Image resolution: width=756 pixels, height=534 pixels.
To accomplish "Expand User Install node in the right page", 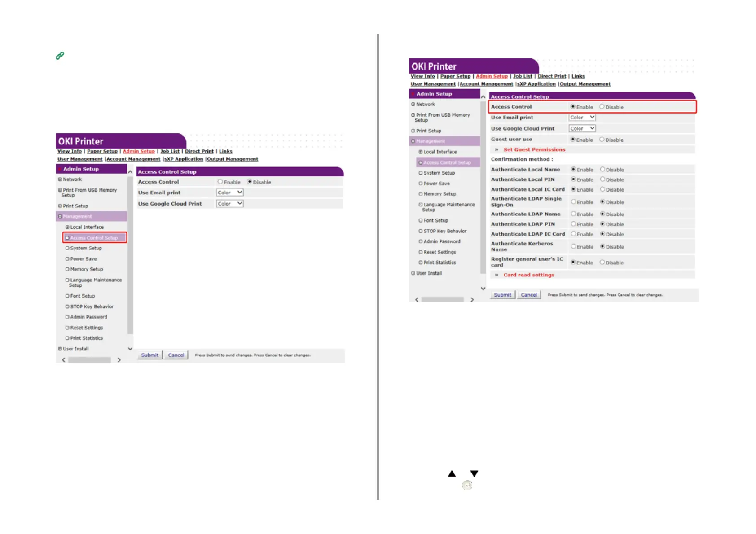I will (x=413, y=273).
